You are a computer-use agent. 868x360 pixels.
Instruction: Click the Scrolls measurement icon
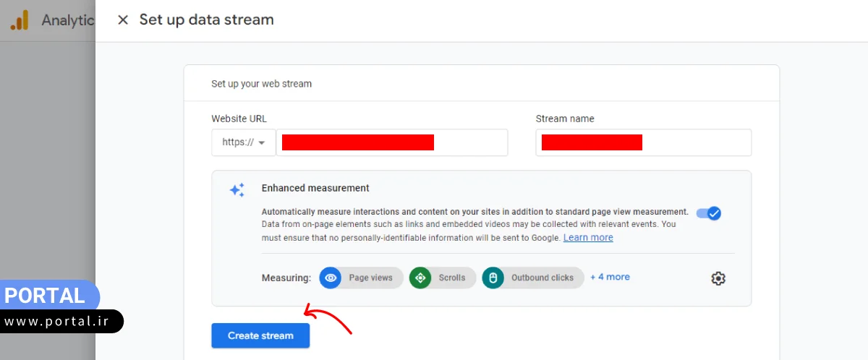[x=420, y=278]
